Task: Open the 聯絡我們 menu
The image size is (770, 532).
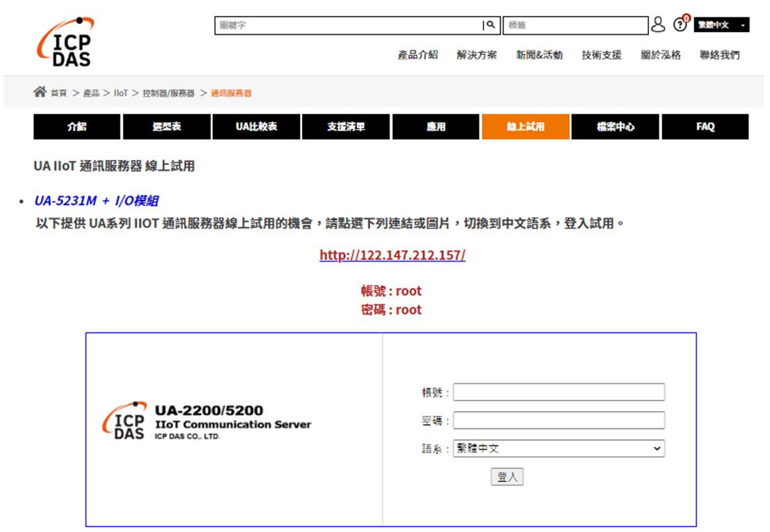Action: tap(719, 55)
